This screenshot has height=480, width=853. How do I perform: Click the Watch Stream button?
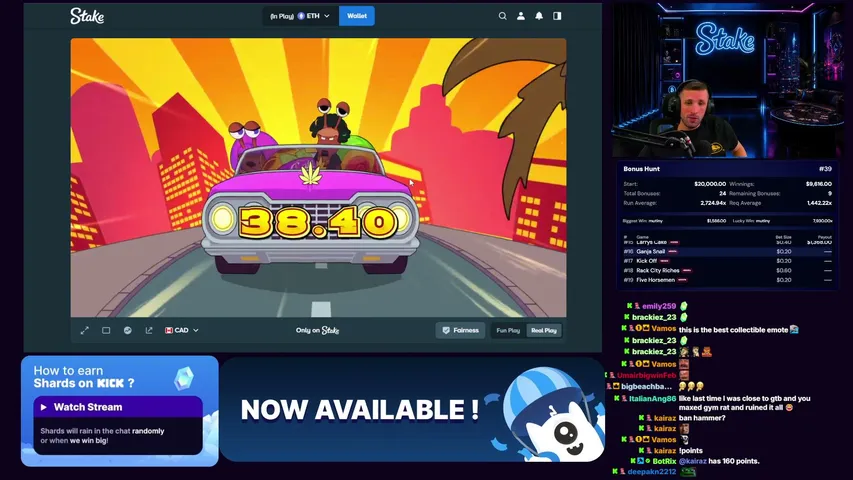118,407
